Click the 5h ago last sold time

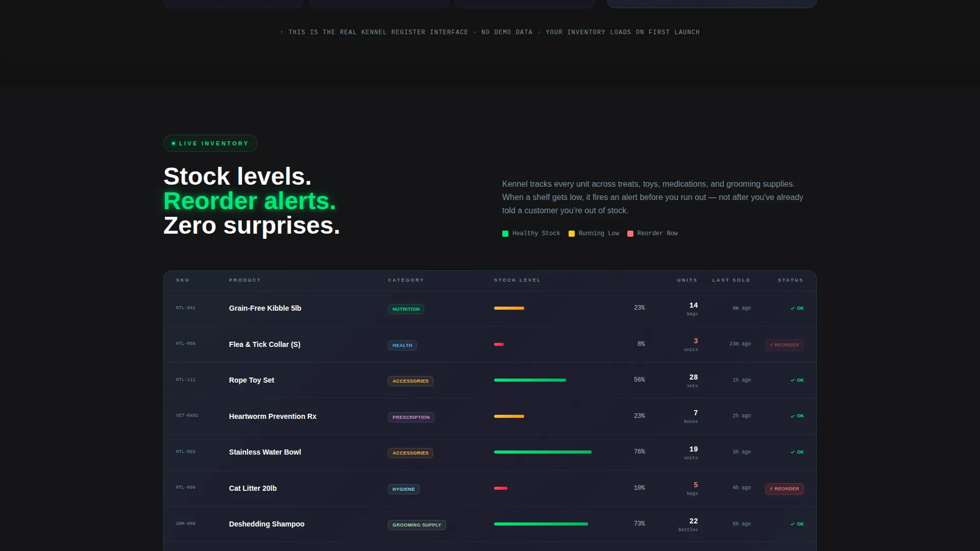[x=742, y=524]
